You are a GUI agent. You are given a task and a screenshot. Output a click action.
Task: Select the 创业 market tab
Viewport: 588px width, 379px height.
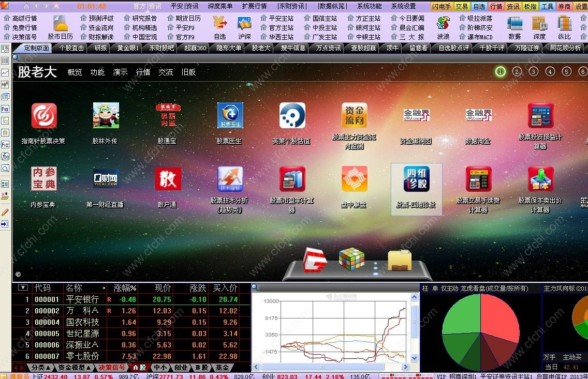pos(181,368)
